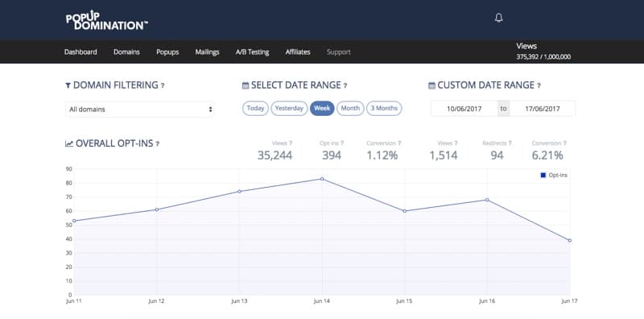Click the calendar icon beside Custom Date Range
The height and width of the screenshot is (319, 644).
[431, 85]
